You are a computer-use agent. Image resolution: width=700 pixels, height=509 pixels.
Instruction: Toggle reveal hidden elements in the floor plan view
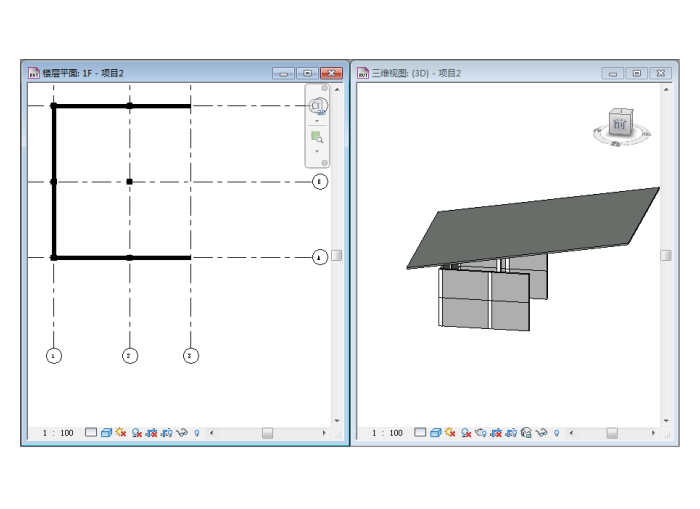click(197, 433)
